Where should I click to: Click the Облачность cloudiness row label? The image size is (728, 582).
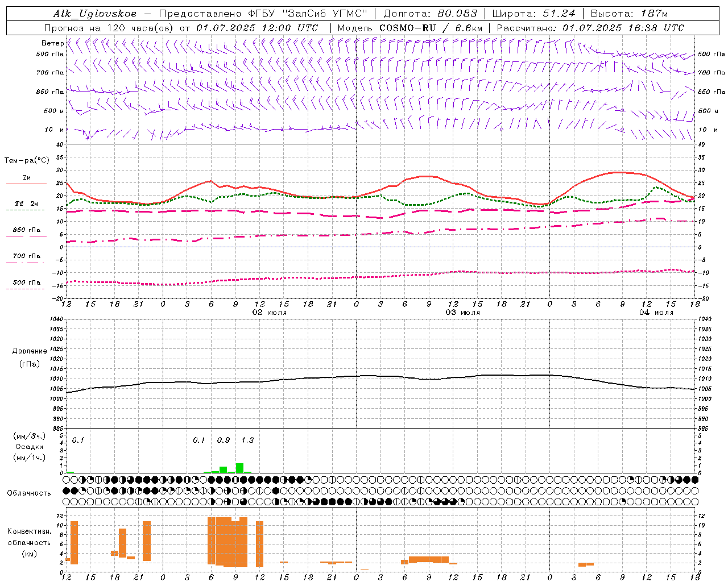[29, 493]
